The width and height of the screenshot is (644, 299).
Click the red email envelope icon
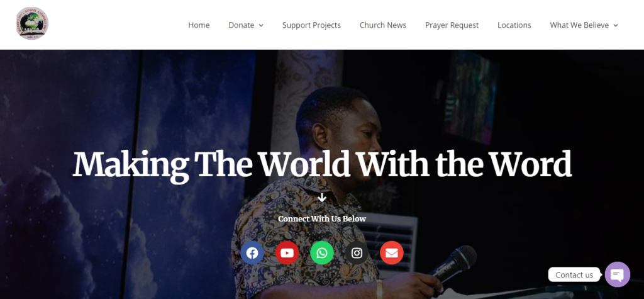[x=392, y=253]
